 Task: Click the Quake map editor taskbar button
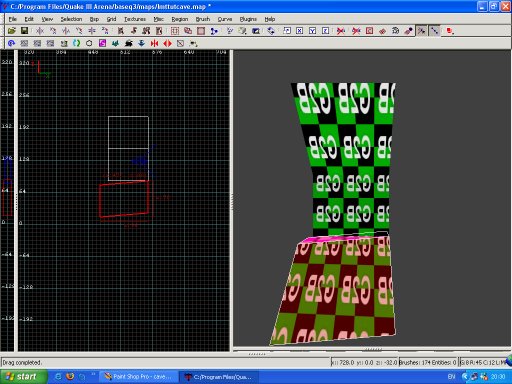219,377
